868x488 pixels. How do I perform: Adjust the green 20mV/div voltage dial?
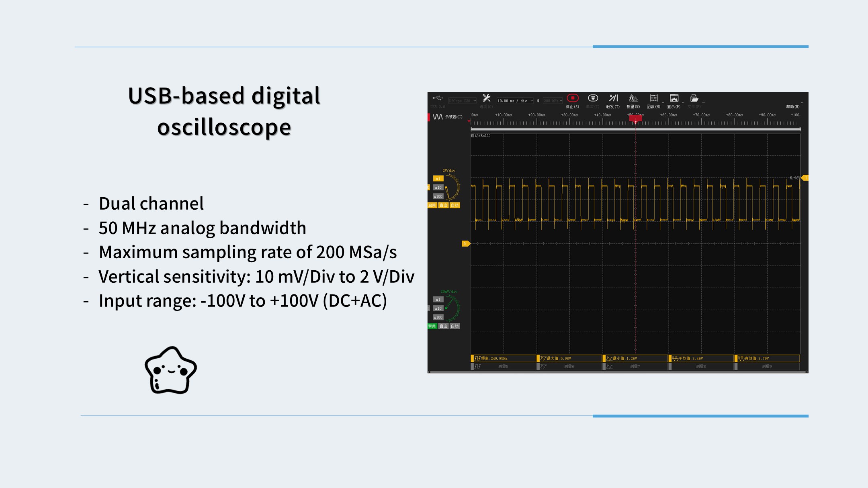point(452,308)
